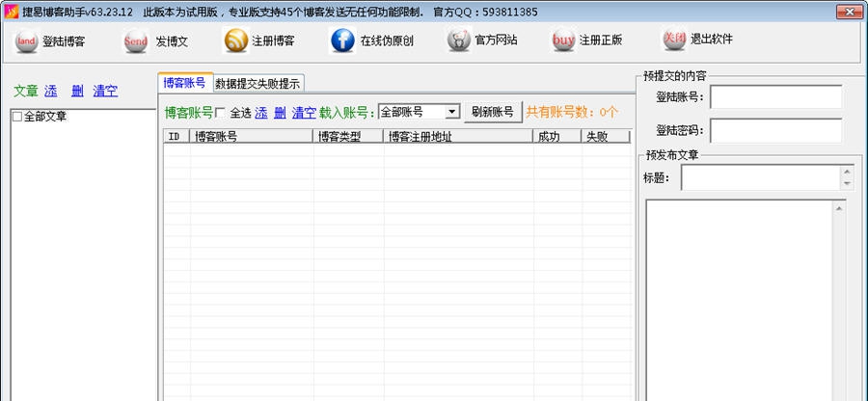
Task: Sort by the 博客账号 column header
Action: pyautogui.click(x=252, y=136)
